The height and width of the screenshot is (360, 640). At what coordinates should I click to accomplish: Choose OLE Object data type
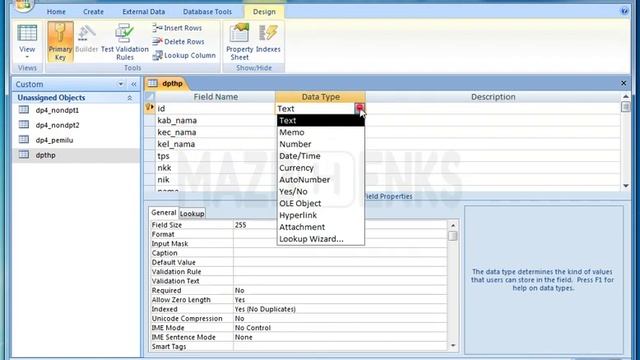(320, 203)
